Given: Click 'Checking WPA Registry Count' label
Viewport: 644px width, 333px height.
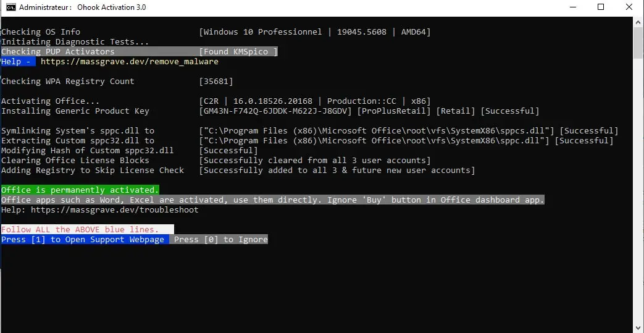Looking at the screenshot, I should click(68, 82).
